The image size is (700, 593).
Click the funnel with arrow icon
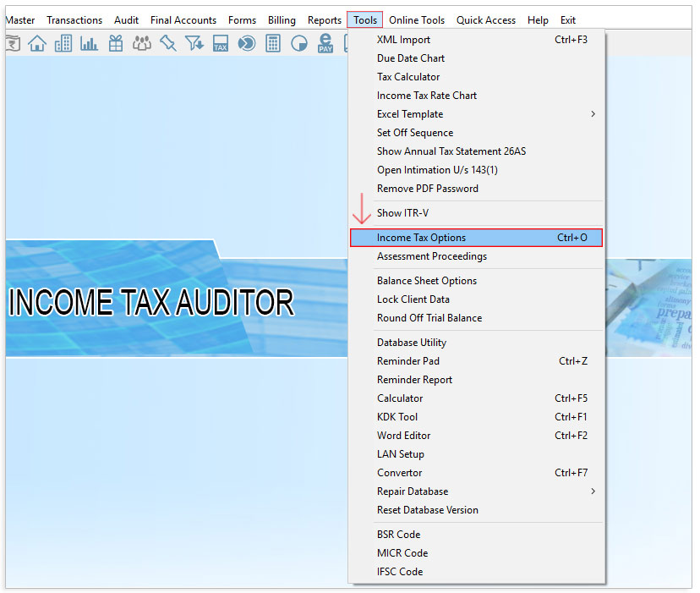(x=194, y=43)
